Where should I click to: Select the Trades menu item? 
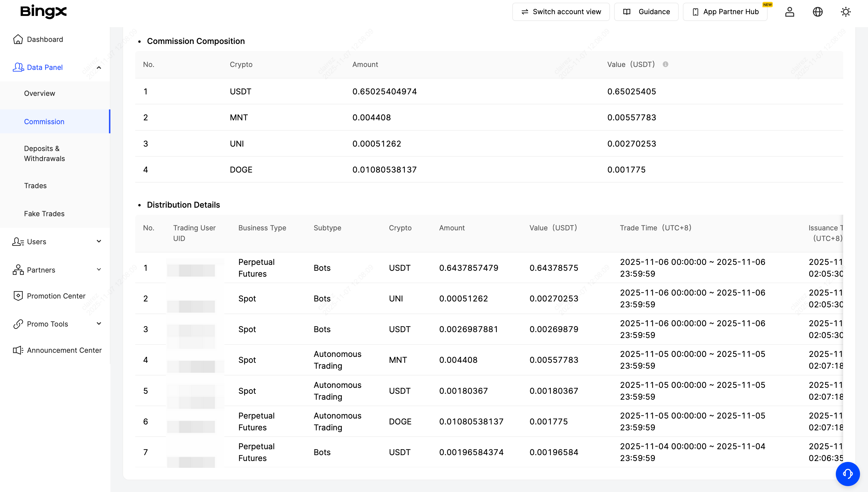pyautogui.click(x=35, y=186)
